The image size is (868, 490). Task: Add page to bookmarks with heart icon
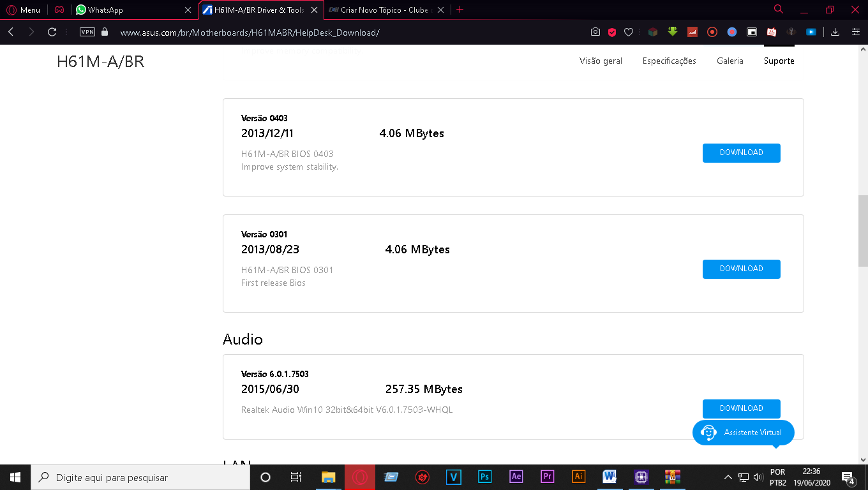pos(628,32)
